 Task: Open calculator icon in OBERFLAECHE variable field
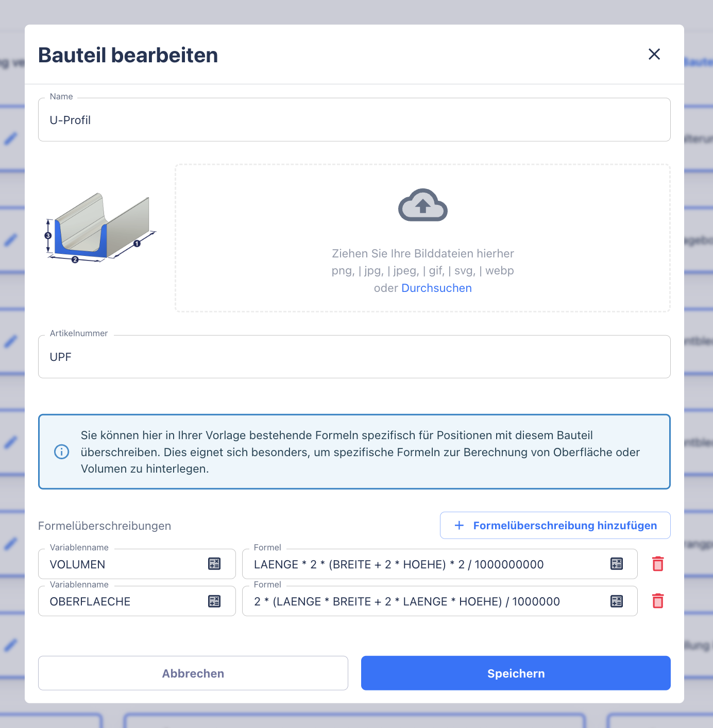[214, 601]
